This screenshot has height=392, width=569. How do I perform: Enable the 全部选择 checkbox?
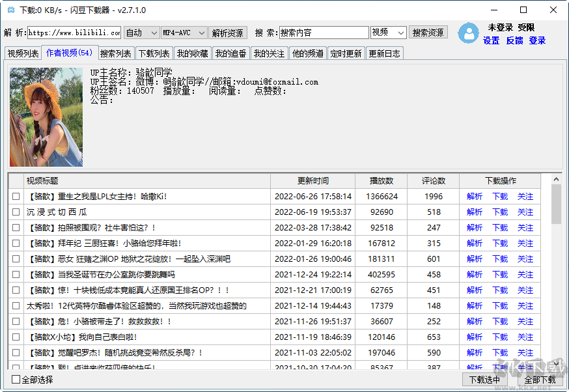coord(16,380)
